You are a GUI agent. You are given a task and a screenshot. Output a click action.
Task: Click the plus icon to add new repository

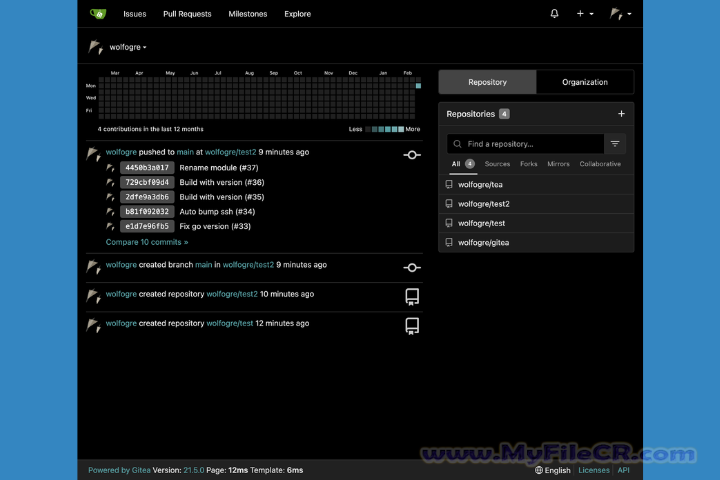pos(621,113)
